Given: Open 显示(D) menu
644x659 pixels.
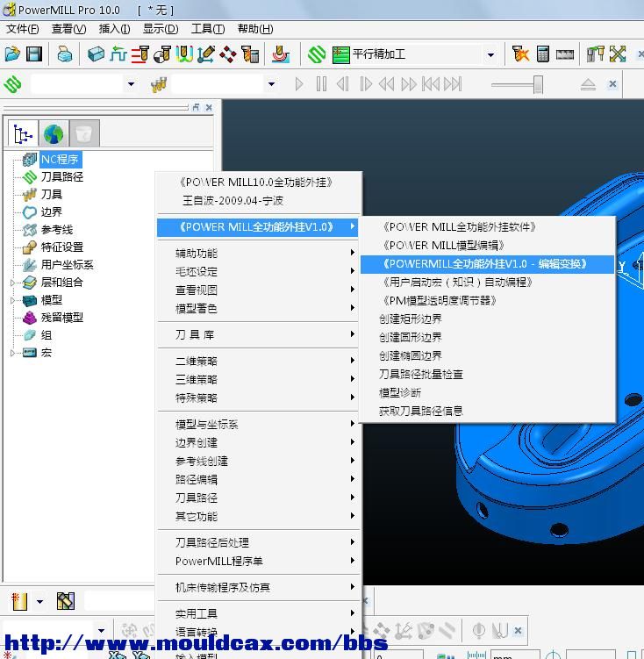Looking at the screenshot, I should 161,29.
